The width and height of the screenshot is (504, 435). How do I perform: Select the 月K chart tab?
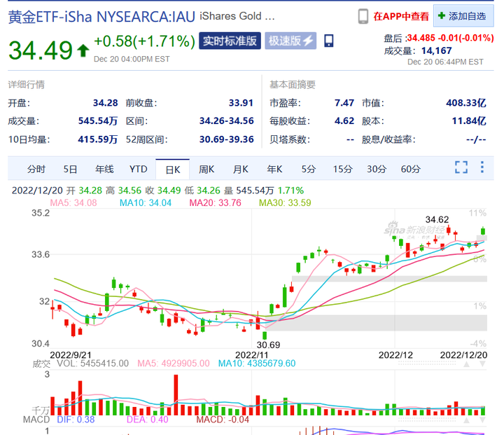click(x=240, y=169)
